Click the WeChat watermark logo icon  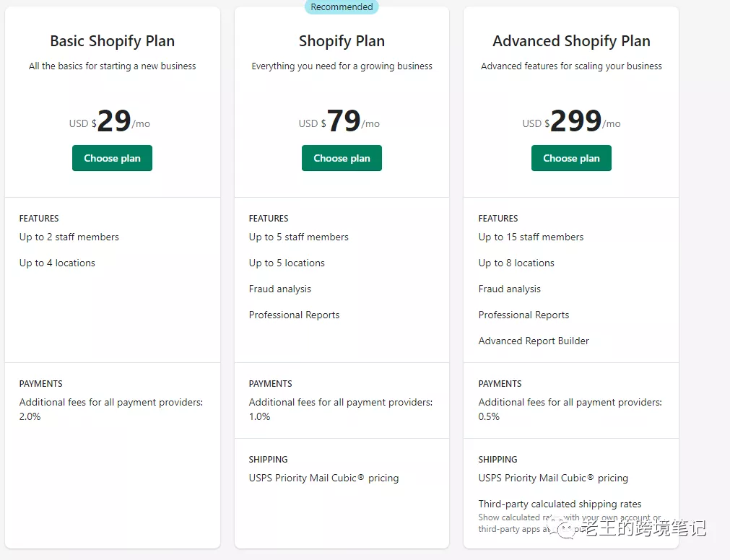coord(565,530)
